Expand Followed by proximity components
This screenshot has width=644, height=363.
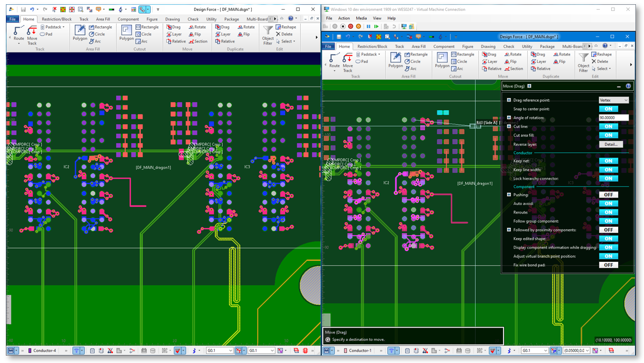coord(509,230)
